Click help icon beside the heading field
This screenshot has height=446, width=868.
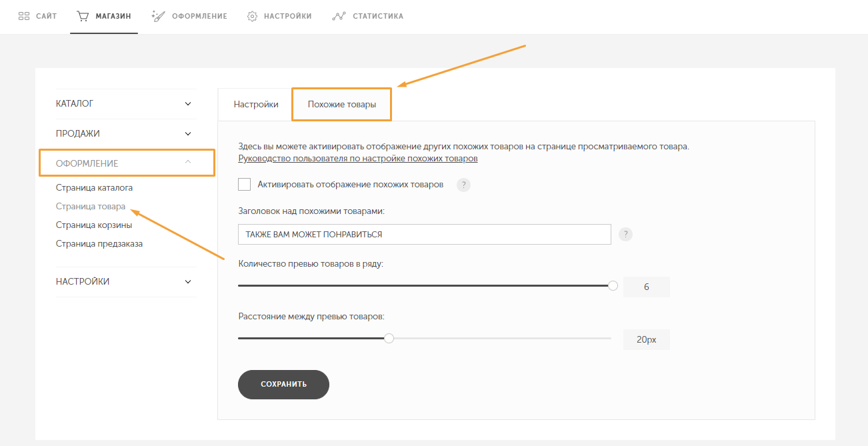point(625,235)
